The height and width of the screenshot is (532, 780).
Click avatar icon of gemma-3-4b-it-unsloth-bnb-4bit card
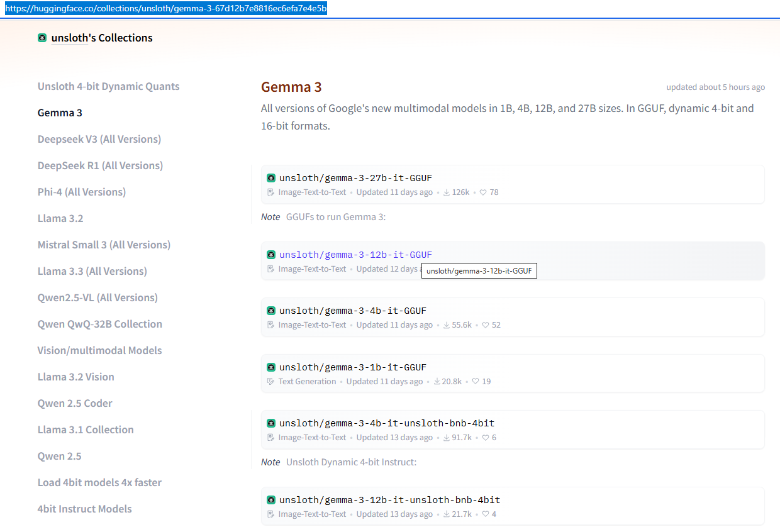tap(271, 423)
